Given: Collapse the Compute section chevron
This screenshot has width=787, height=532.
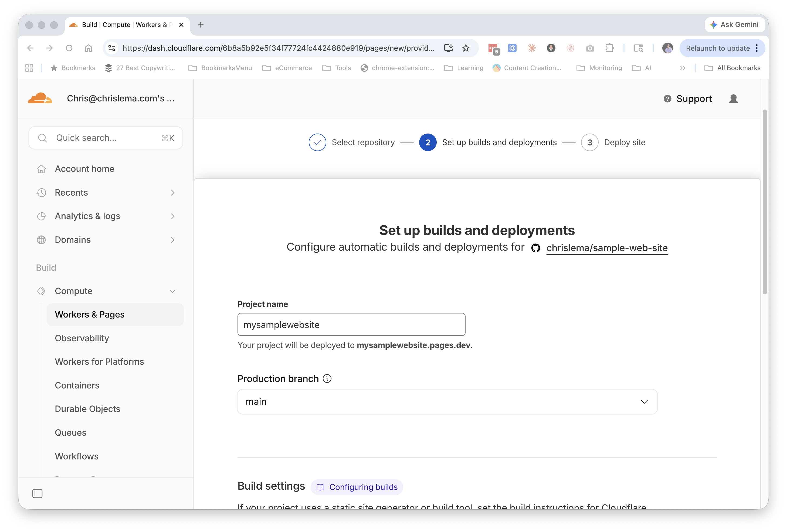Looking at the screenshot, I should [172, 291].
